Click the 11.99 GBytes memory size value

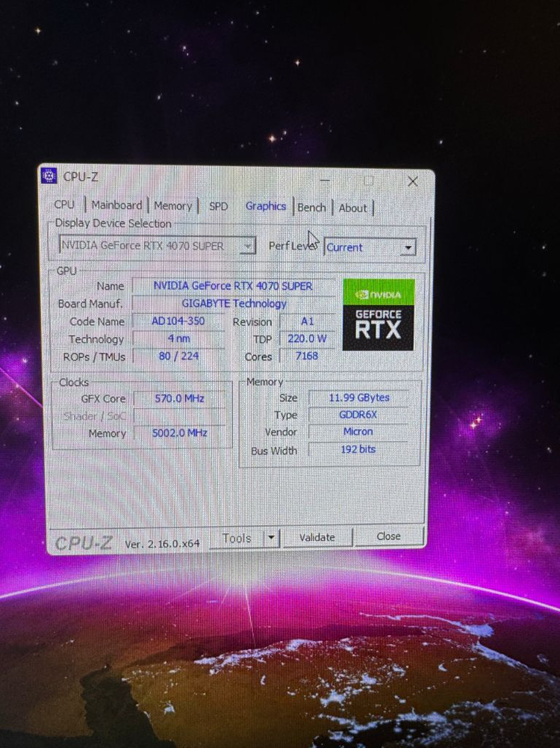(359, 398)
